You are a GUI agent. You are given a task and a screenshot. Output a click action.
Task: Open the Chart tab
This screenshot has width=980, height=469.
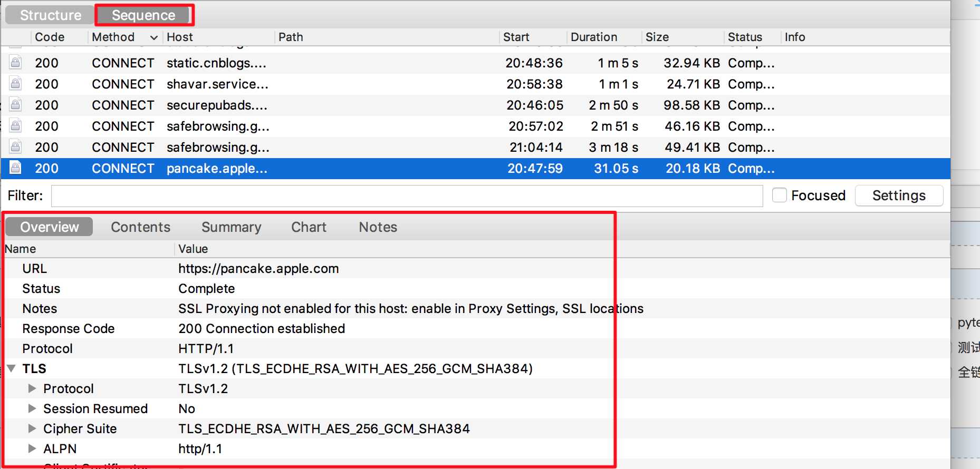point(309,227)
